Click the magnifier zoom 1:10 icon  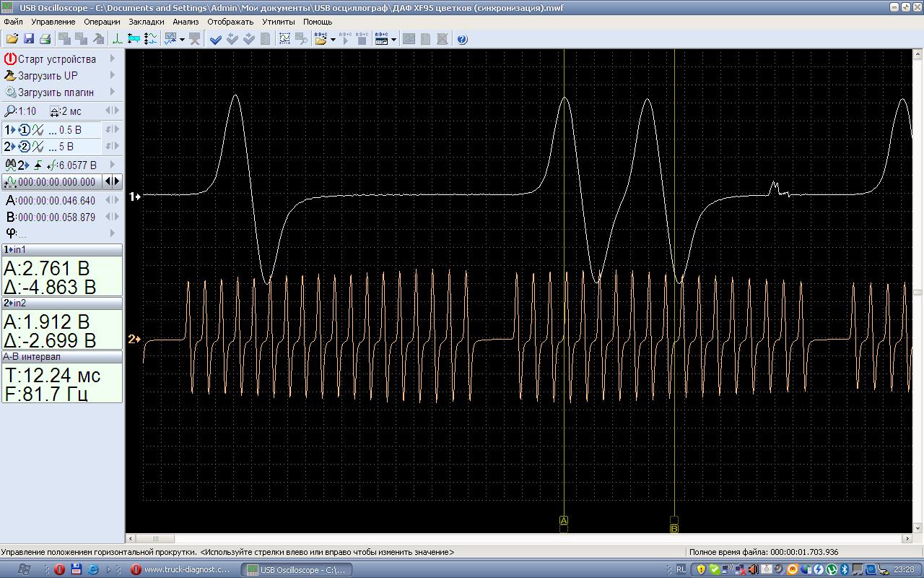coord(10,111)
